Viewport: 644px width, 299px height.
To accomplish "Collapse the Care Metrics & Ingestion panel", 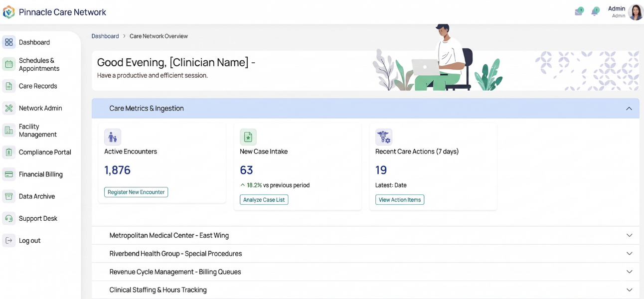I will coord(629,108).
